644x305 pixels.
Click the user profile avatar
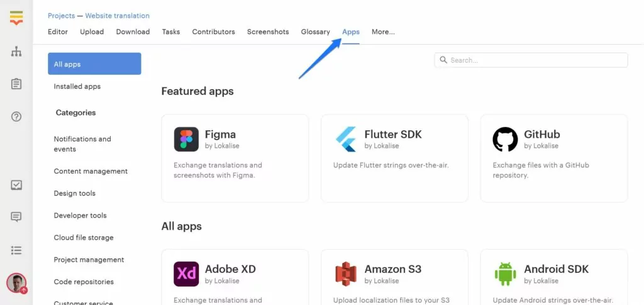pos(16,283)
